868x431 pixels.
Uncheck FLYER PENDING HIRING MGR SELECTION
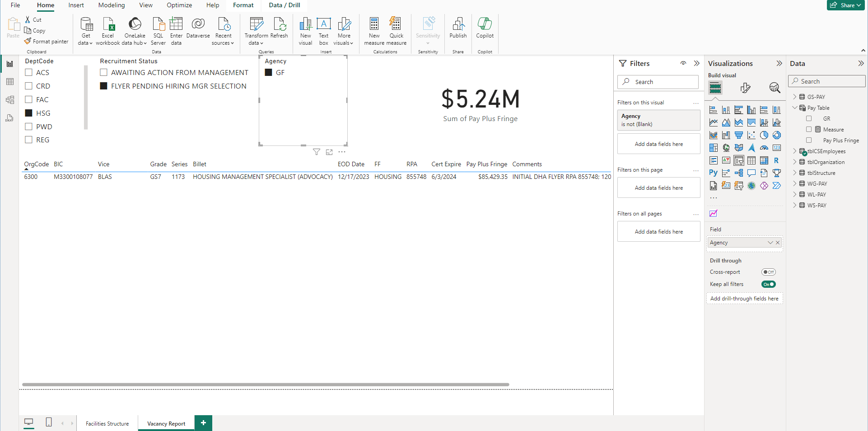coord(103,86)
